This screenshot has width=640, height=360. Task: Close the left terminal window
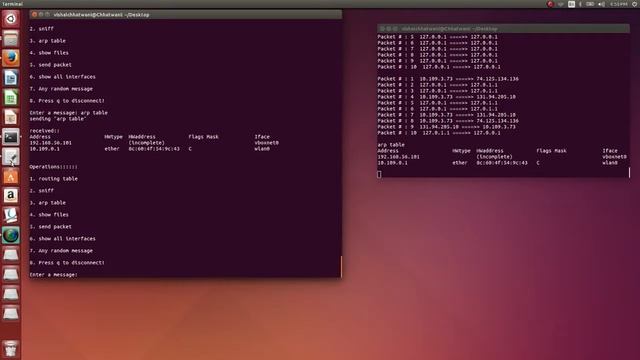pos(34,15)
